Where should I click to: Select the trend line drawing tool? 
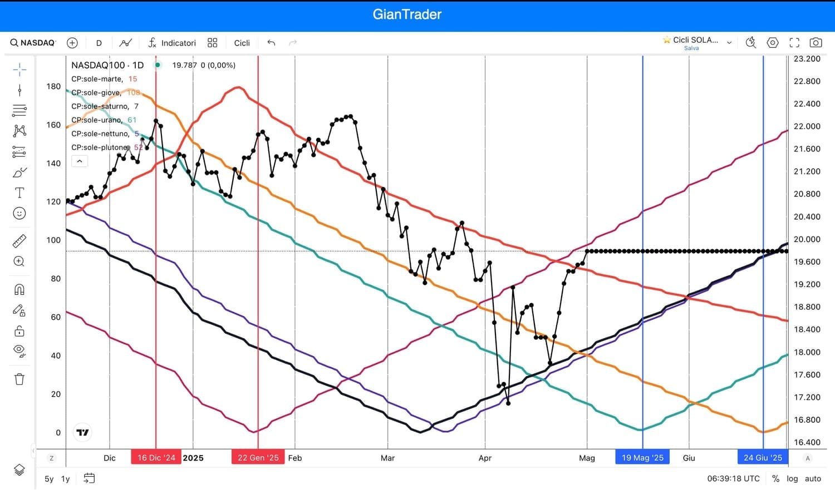[19, 90]
